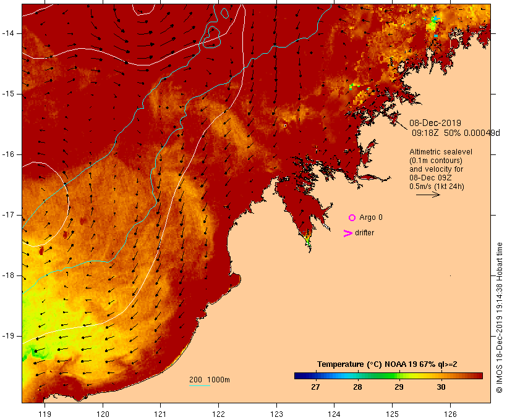Click the 122 longitude axis label
507x420 pixels.
[x=218, y=414]
